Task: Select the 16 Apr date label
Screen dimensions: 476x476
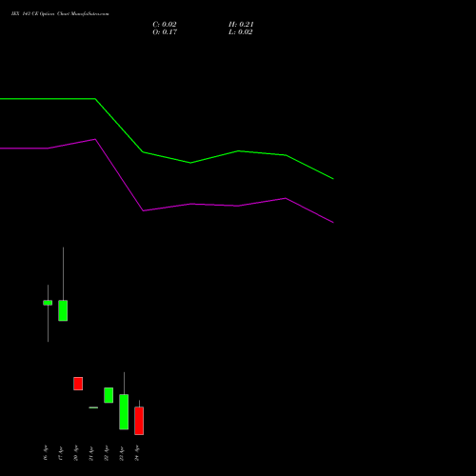Action: (x=46, y=453)
